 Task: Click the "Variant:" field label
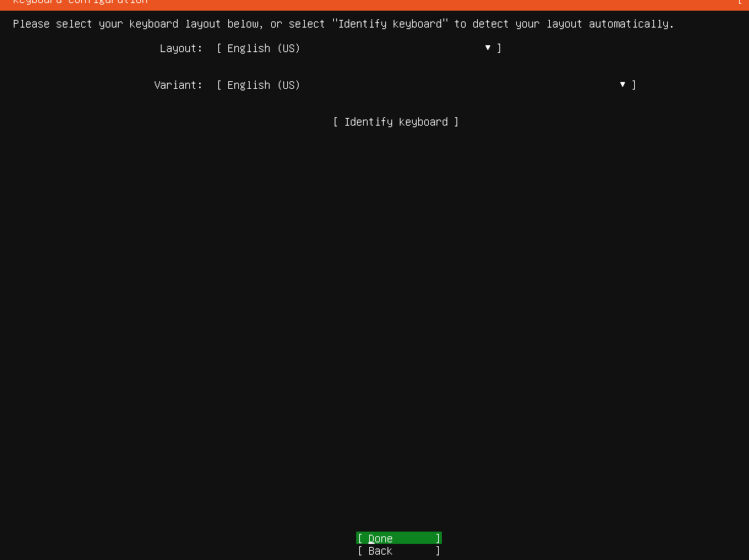click(x=178, y=85)
